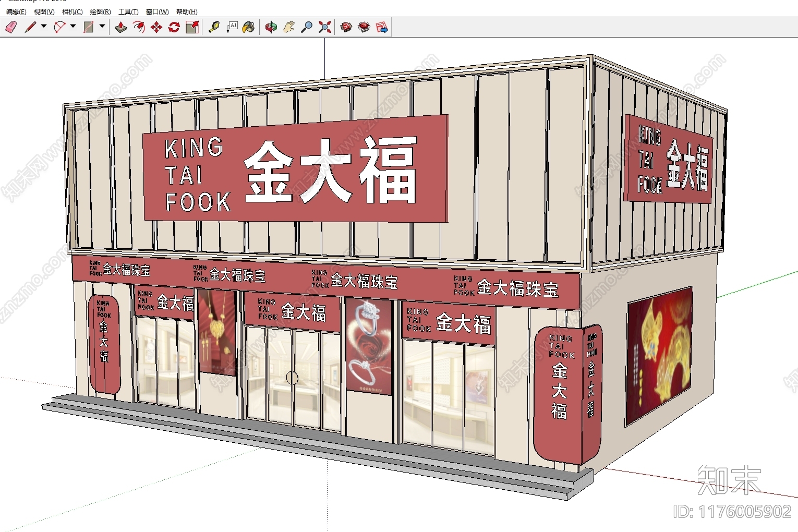The height and width of the screenshot is (532, 798).
Task: Open the 工具(T) menu
Action: (x=128, y=12)
